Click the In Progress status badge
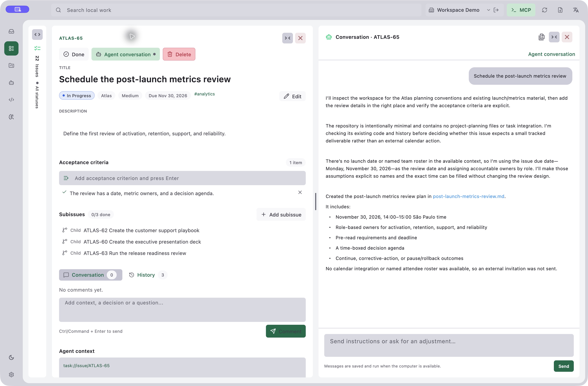This screenshot has height=386, width=588. (x=77, y=96)
